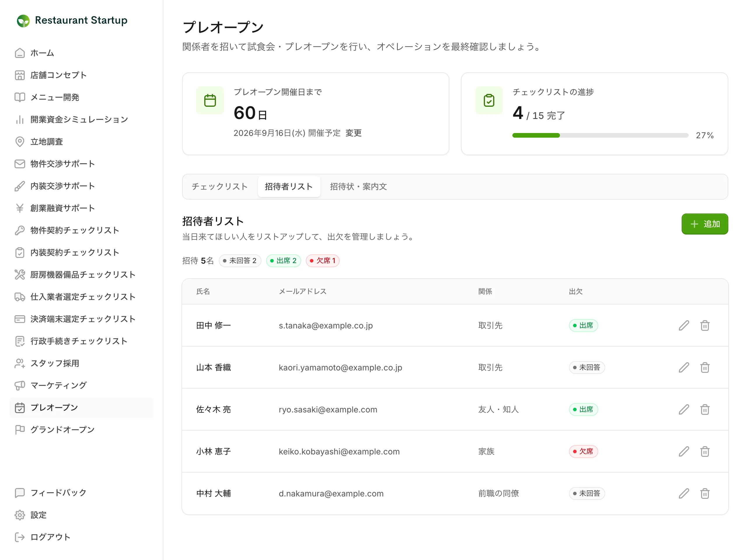Open 立地調査 map pin icon
Screen dimensions: 747x560
pyautogui.click(x=20, y=142)
